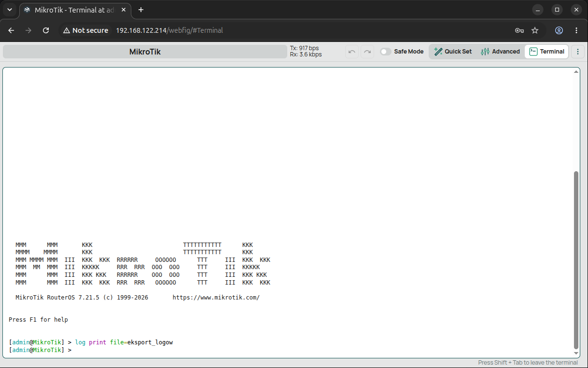The height and width of the screenshot is (368, 588).
Task: Click the terminal vertical scrollbar thumb
Action: point(576,259)
